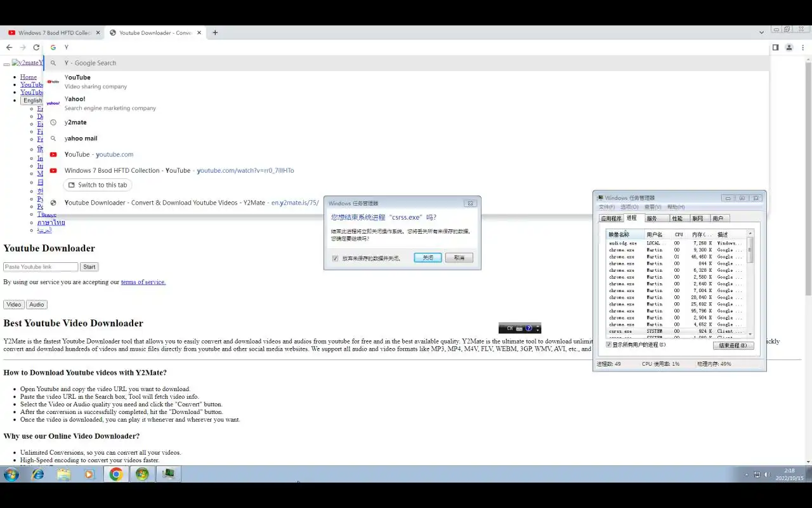
Task: Select the Video button
Action: pyautogui.click(x=14, y=305)
